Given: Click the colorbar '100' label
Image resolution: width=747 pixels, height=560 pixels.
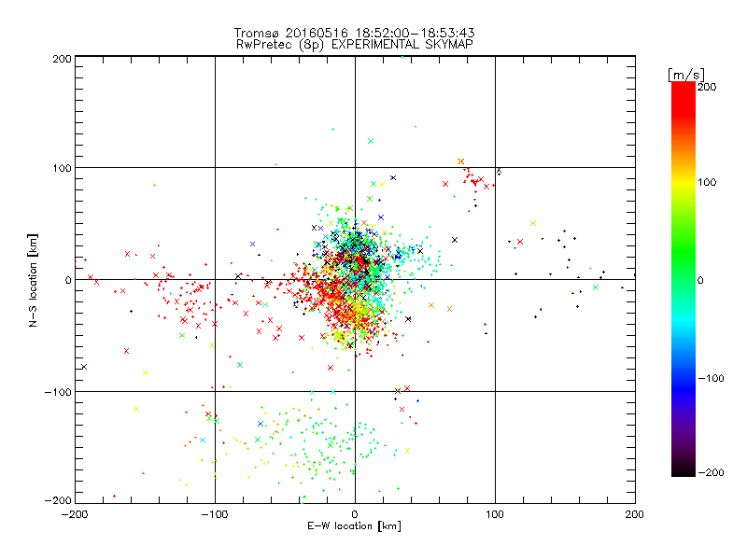Looking at the screenshot, I should pos(707,182).
